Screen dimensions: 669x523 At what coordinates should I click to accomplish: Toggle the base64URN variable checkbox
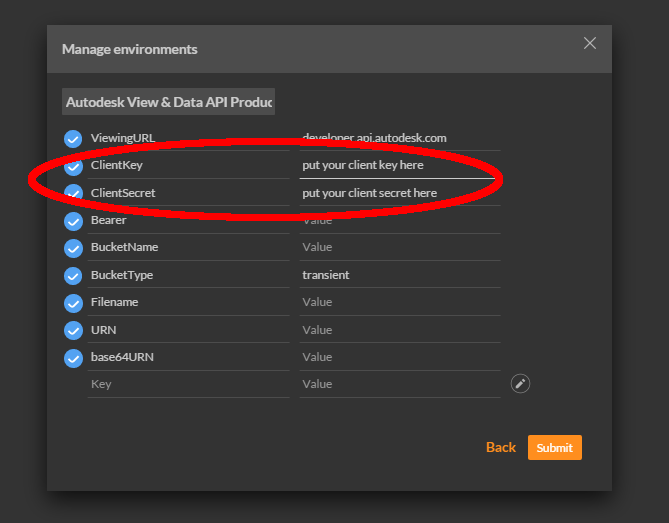pos(73,358)
